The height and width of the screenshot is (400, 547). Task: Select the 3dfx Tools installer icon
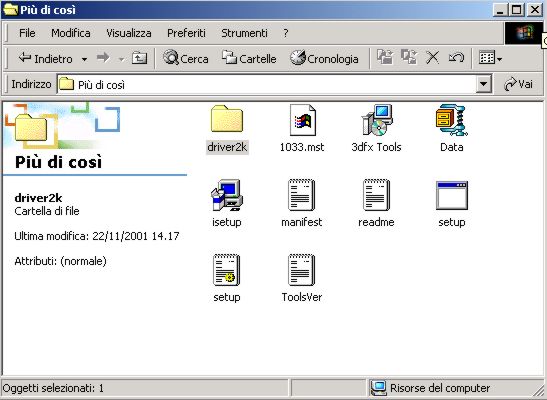pos(377,120)
